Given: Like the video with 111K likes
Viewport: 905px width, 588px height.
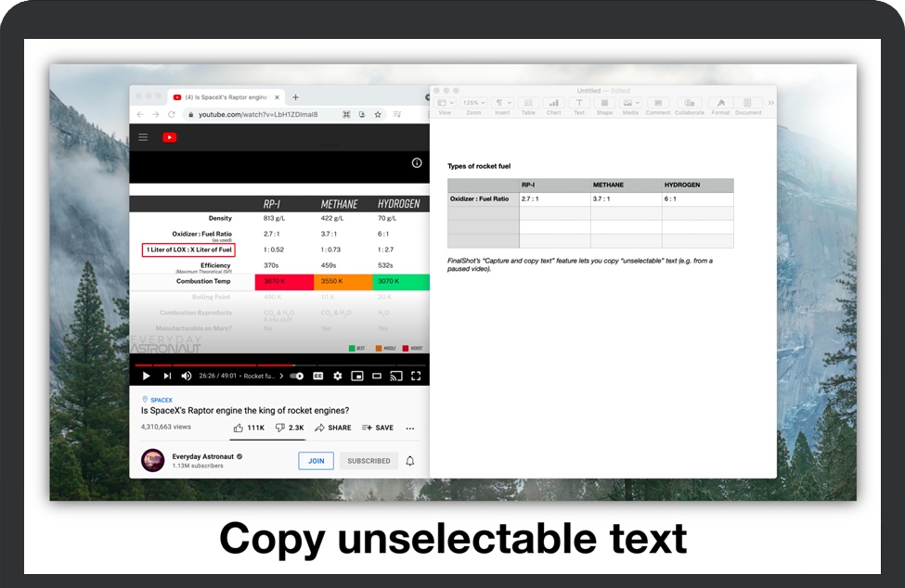Looking at the screenshot, I should point(249,428).
